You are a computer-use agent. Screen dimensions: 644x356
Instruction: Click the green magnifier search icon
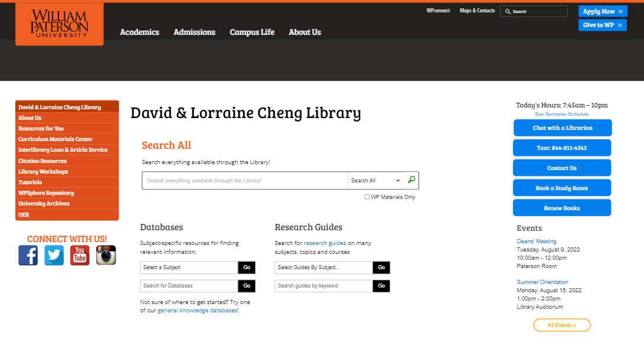coord(411,180)
